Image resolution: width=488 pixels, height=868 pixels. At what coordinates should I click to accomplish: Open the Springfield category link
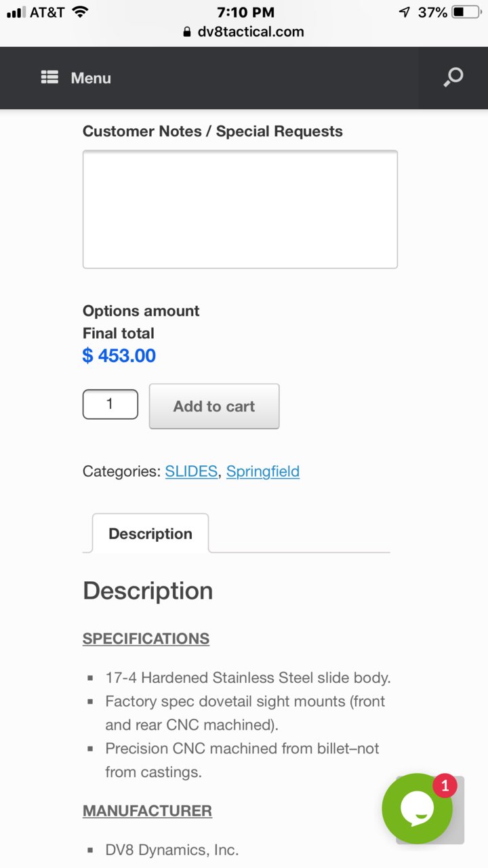coord(263,471)
